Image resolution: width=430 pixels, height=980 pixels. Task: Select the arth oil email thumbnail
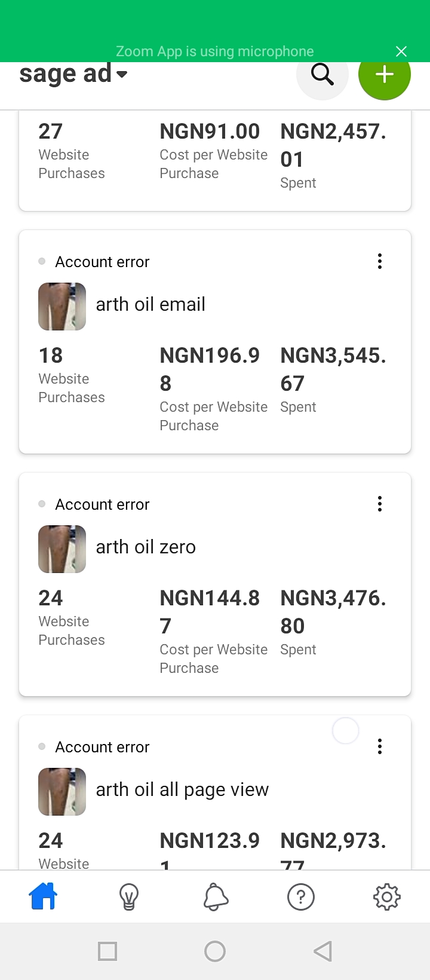[x=62, y=307]
